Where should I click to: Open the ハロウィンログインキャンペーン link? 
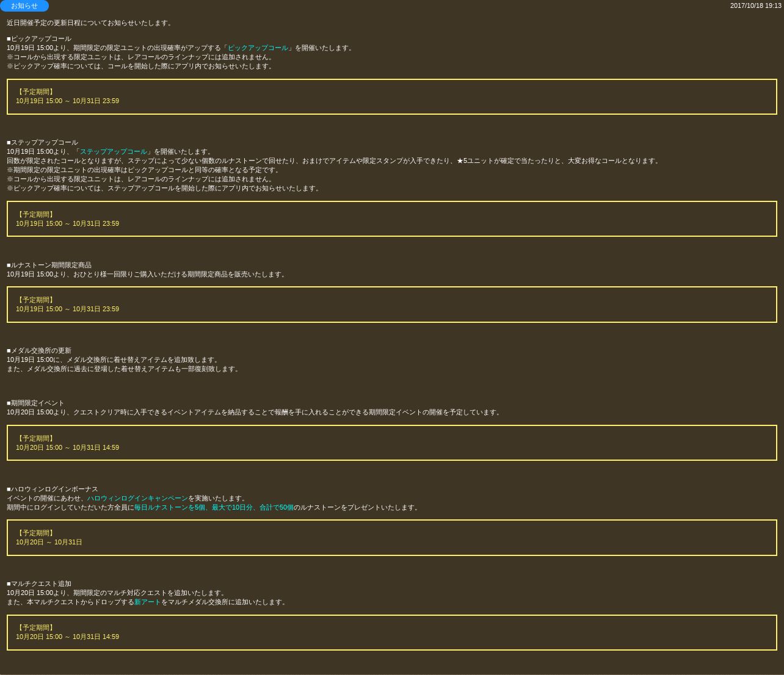tap(137, 499)
